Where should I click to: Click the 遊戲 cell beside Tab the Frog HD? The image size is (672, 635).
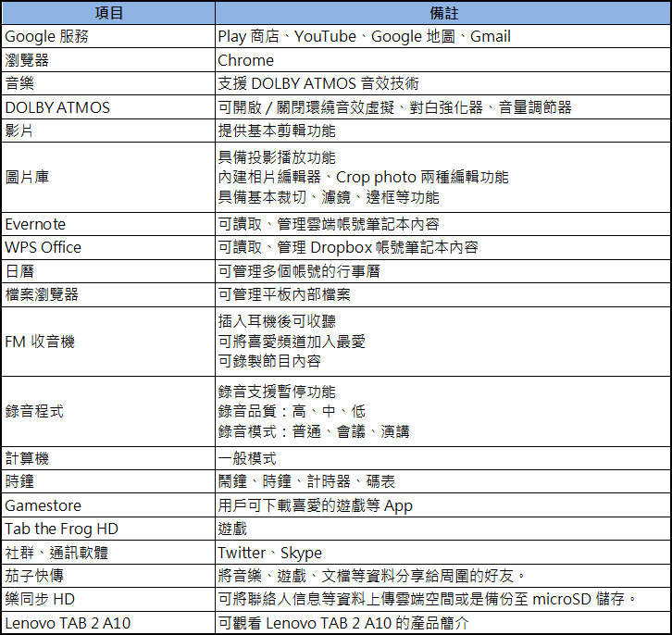pyautogui.click(x=443, y=529)
